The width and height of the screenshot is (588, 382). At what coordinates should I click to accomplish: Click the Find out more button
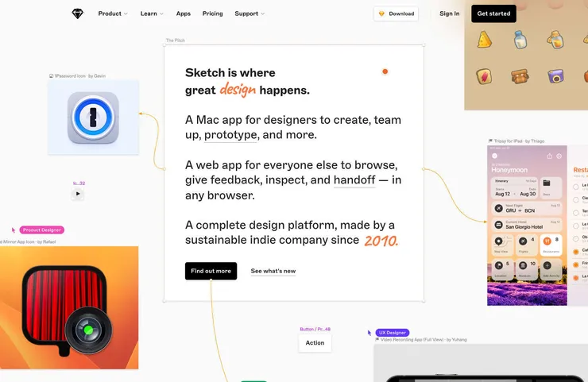[211, 271]
